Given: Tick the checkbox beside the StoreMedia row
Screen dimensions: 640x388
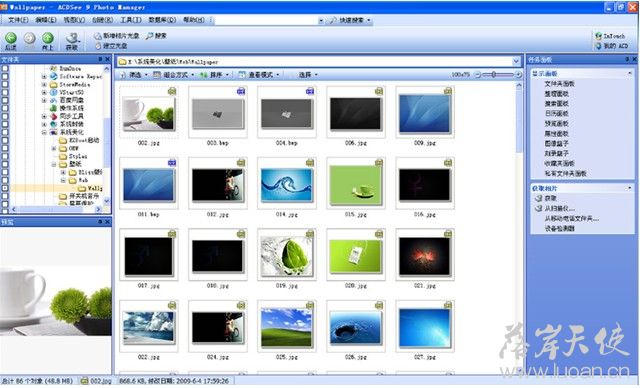Looking at the screenshot, I should pyautogui.click(x=5, y=84).
